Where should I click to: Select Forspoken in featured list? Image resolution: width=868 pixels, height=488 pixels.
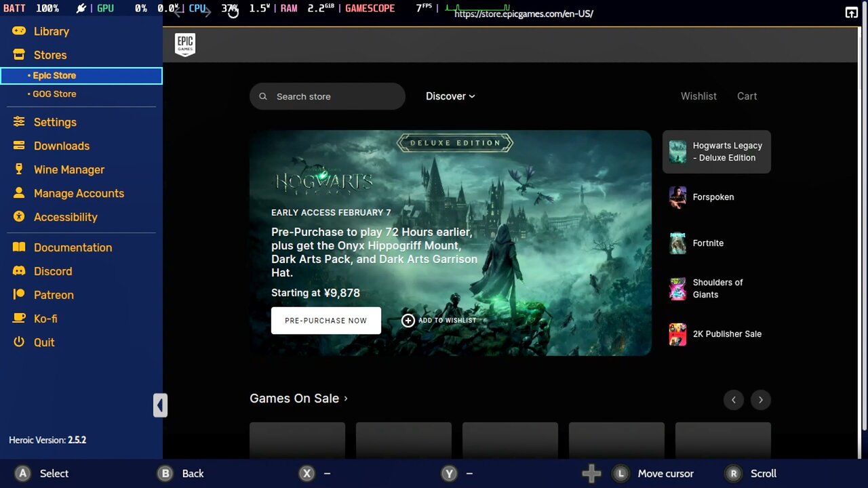717,197
